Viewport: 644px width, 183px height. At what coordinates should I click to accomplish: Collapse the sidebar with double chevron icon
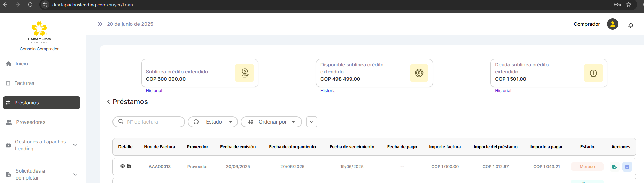(100, 24)
